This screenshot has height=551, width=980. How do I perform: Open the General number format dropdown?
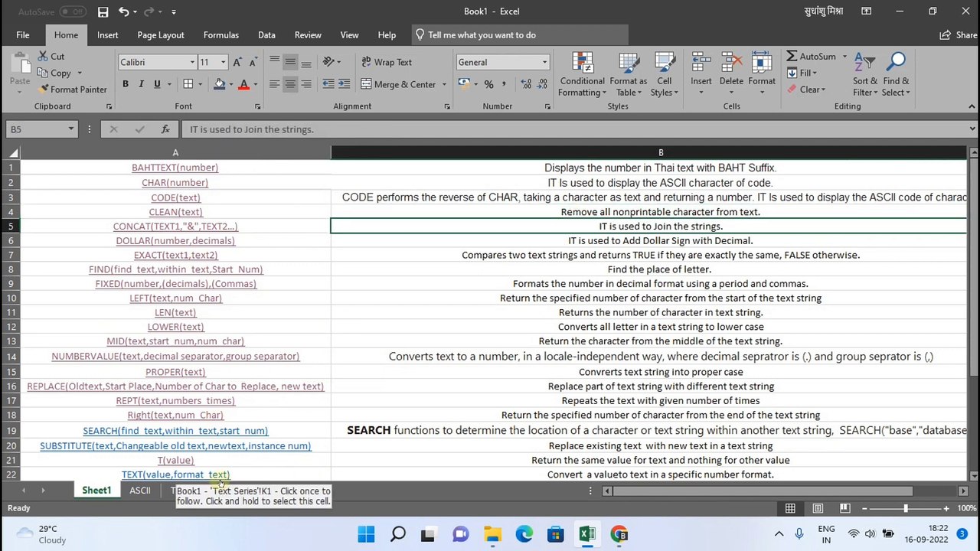[x=544, y=63]
